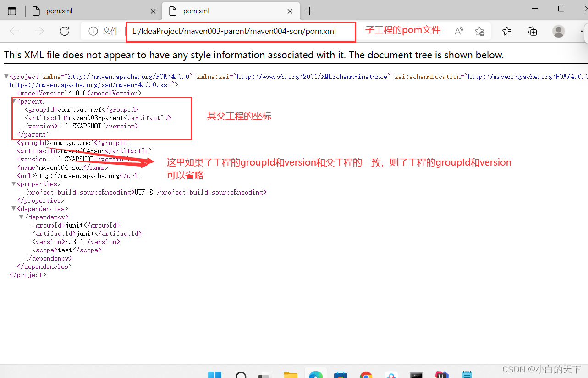Click the maven004-son artifactId line
The width and height of the screenshot is (588, 378).
[85, 151]
